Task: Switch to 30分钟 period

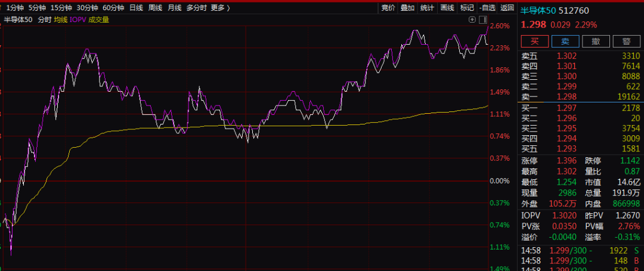Action: tap(87, 7)
